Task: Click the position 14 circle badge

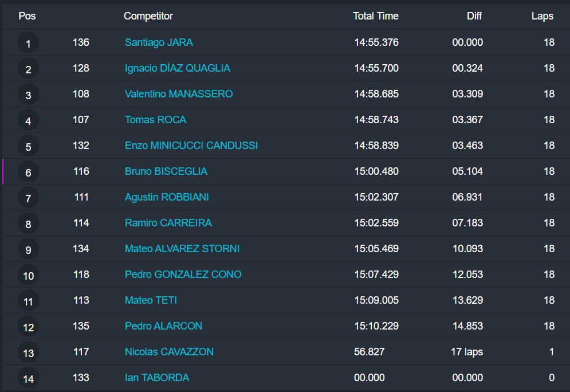Action: 28,378
